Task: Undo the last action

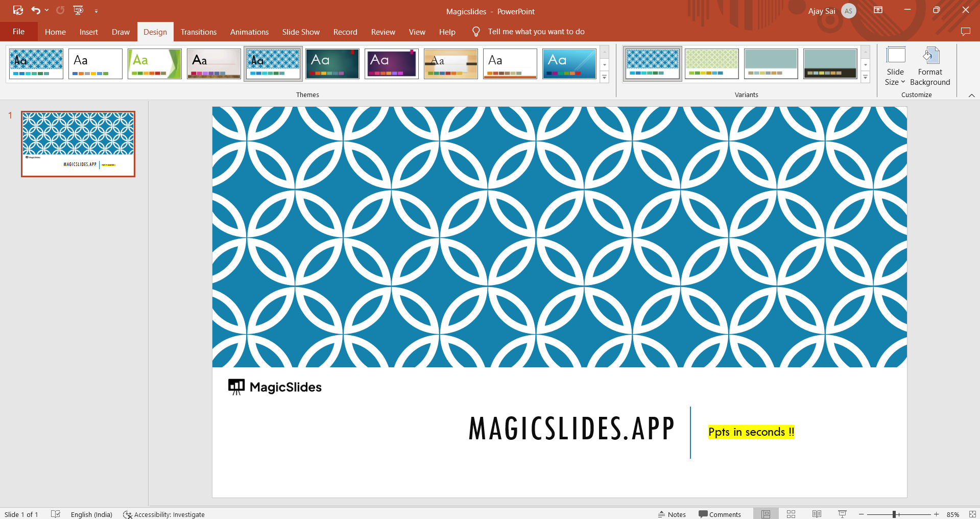Action: tap(35, 10)
